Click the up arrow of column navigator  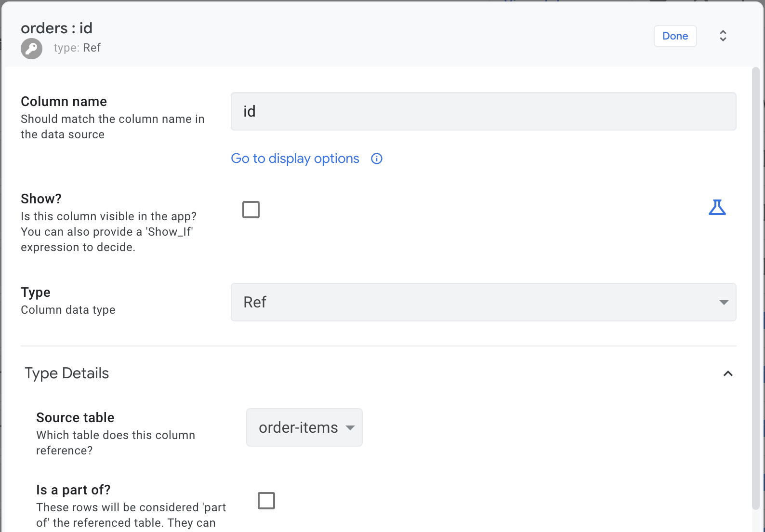point(723,32)
